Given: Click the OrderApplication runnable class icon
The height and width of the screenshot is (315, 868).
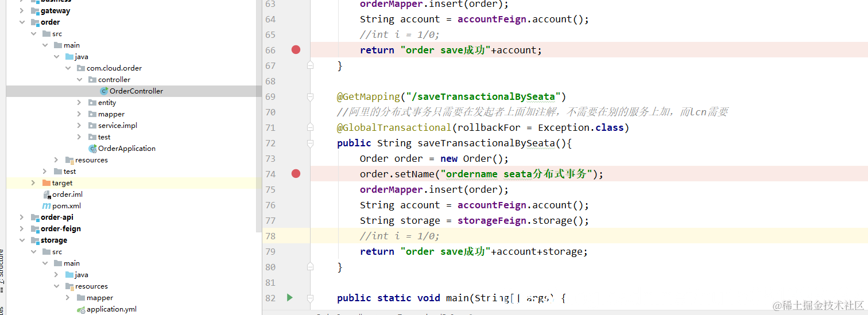Looking at the screenshot, I should tap(92, 148).
